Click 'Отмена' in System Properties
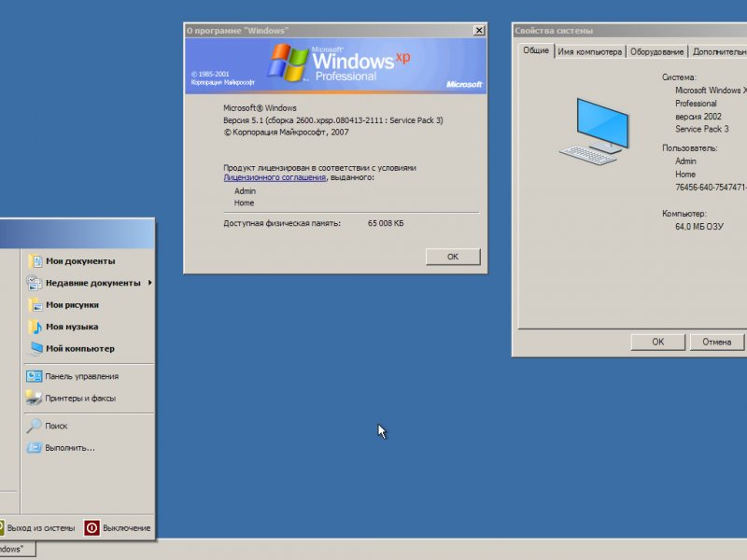 click(717, 342)
